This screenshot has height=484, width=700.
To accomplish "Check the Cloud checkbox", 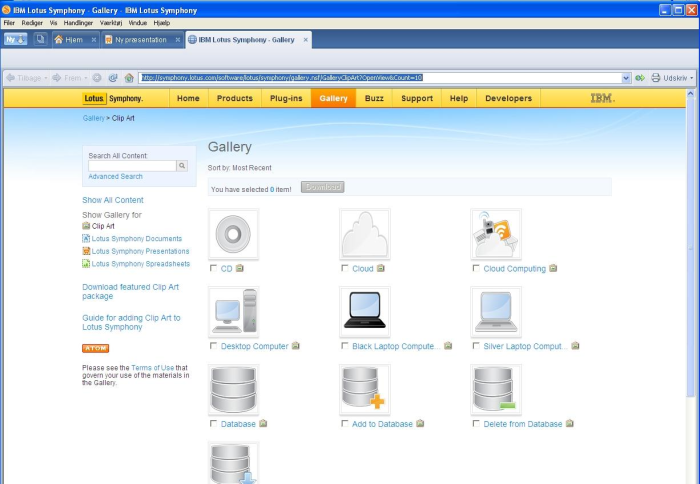I will (x=345, y=268).
